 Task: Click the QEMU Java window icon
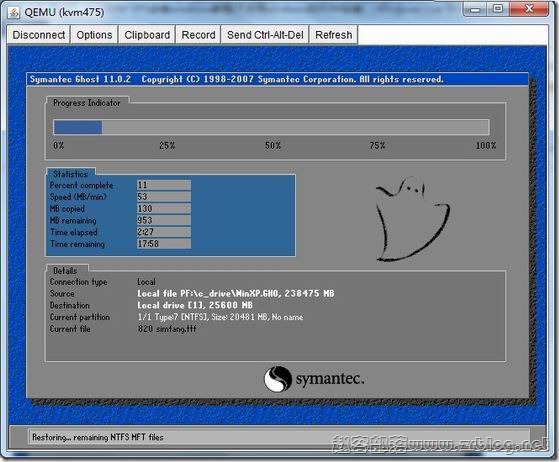click(x=14, y=12)
